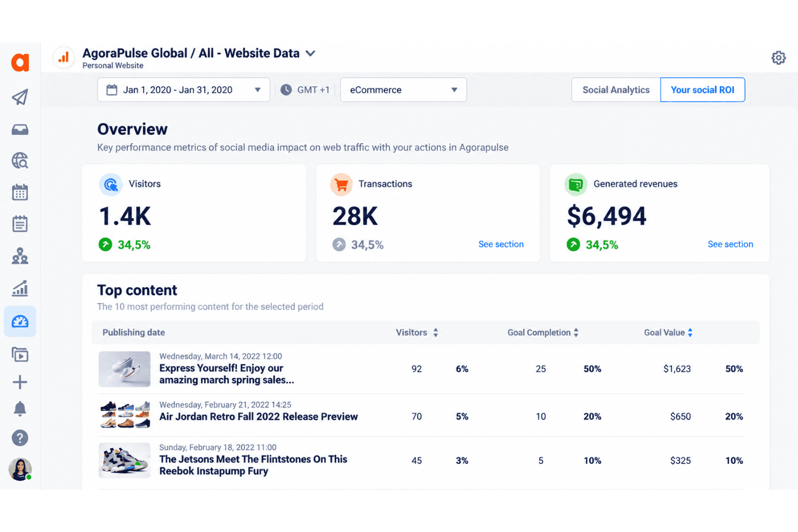Open the clipboard list icon in sidebar
The image size is (798, 532).
pos(20,224)
